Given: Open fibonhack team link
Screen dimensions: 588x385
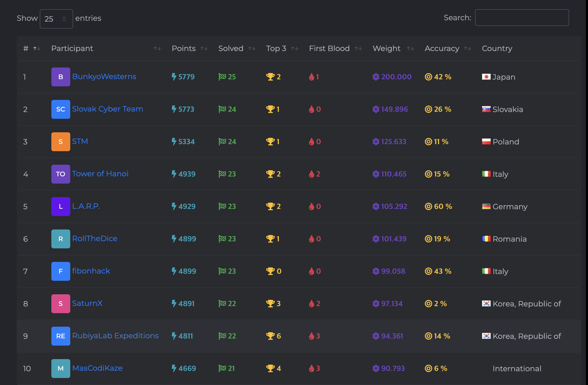Looking at the screenshot, I should point(91,271).
